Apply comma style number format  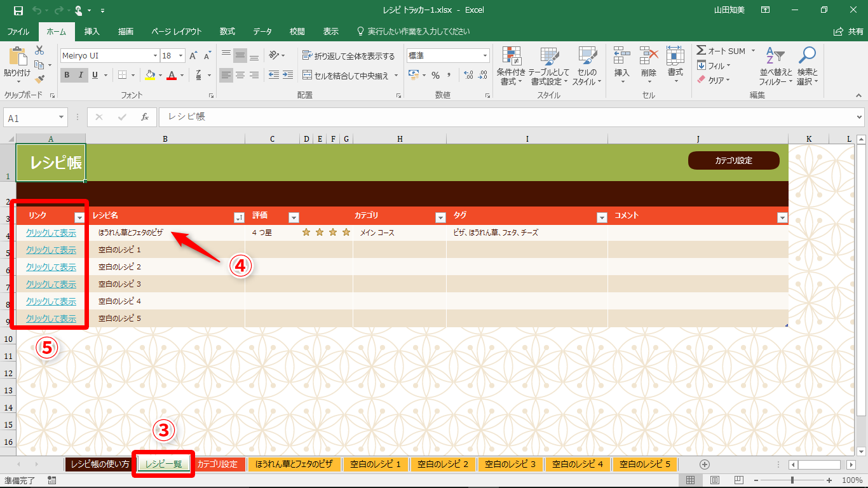449,75
